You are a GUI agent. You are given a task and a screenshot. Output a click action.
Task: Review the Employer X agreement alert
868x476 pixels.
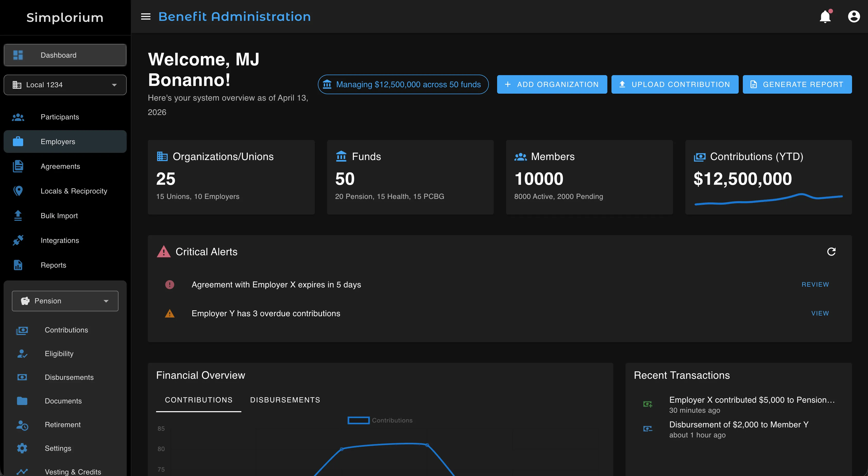pos(815,285)
